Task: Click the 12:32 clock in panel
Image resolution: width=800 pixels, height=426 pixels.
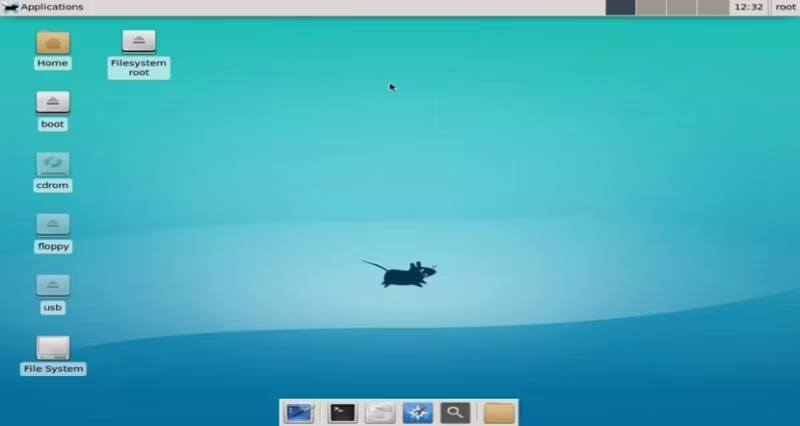Action: tap(748, 7)
